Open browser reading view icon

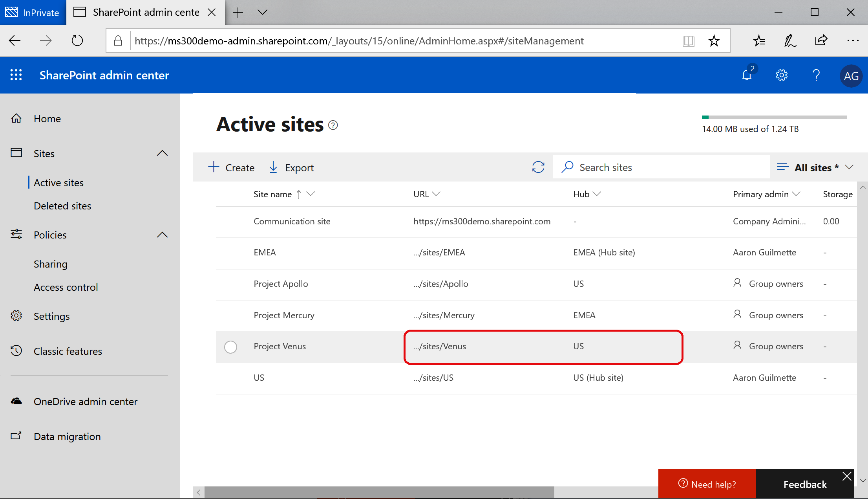click(688, 40)
